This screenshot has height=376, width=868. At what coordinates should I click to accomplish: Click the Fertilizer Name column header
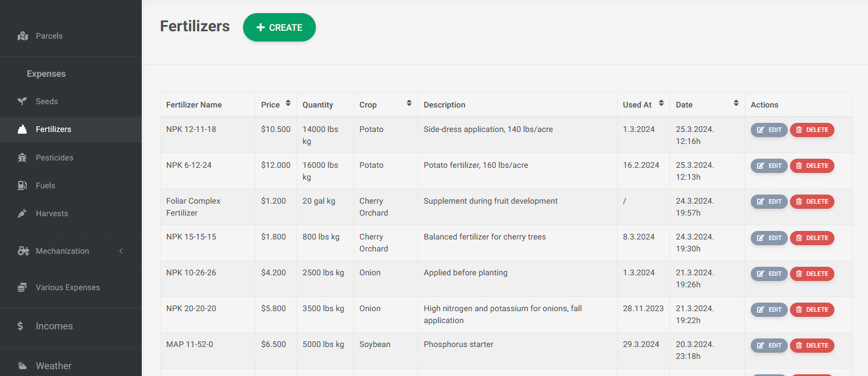tap(208, 105)
